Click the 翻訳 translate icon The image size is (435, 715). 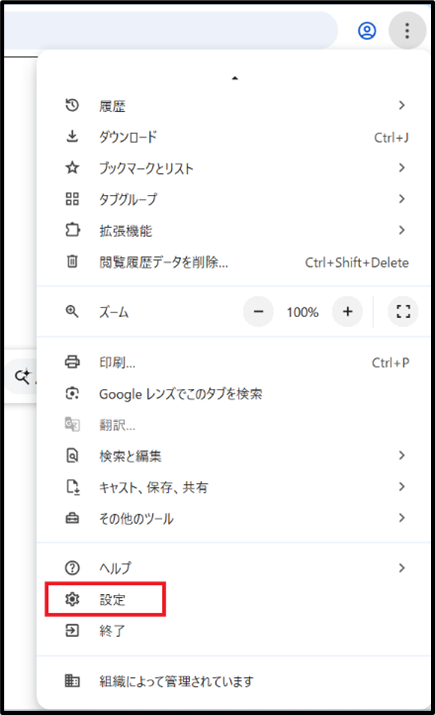click(x=72, y=425)
